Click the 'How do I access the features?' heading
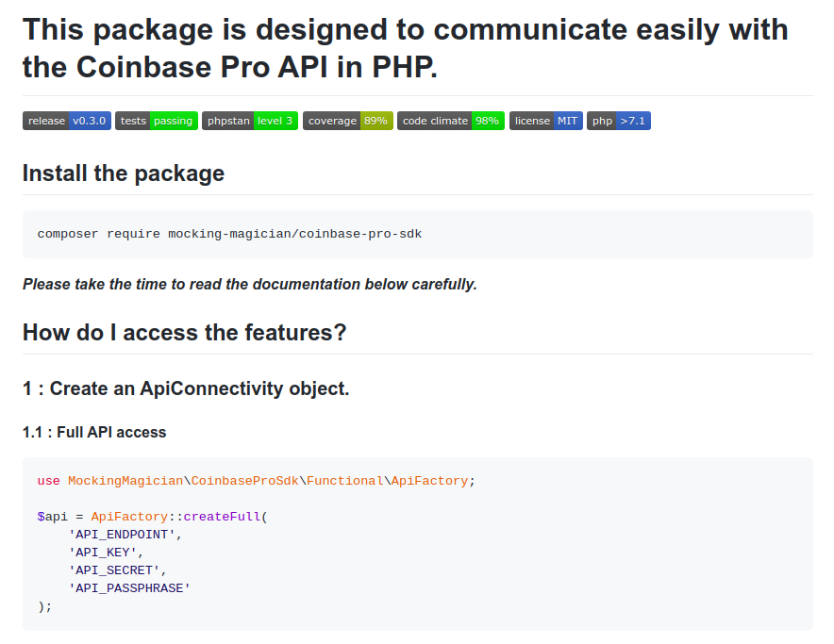Image resolution: width=834 pixels, height=644 pixels. [183, 332]
